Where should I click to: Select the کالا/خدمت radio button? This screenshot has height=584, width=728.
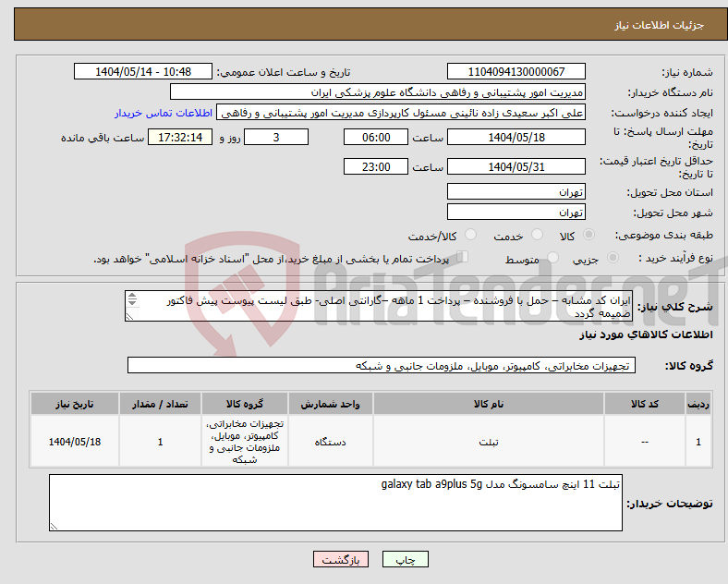point(471,235)
